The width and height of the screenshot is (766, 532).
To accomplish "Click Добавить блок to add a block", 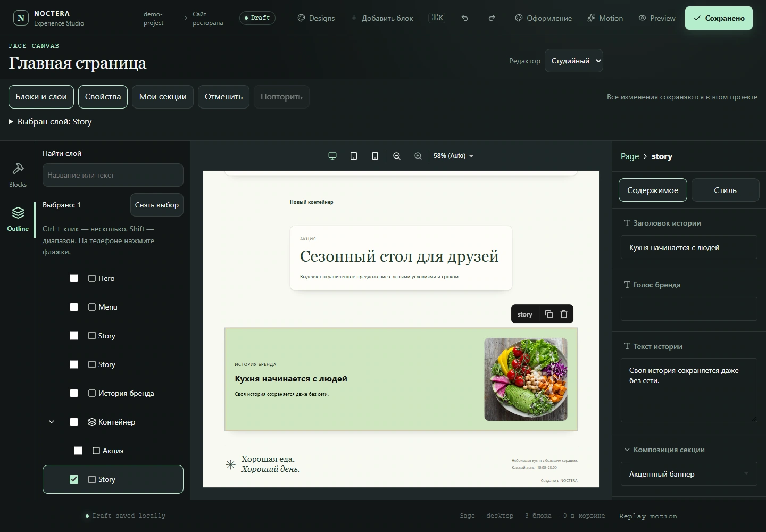I will point(382,18).
